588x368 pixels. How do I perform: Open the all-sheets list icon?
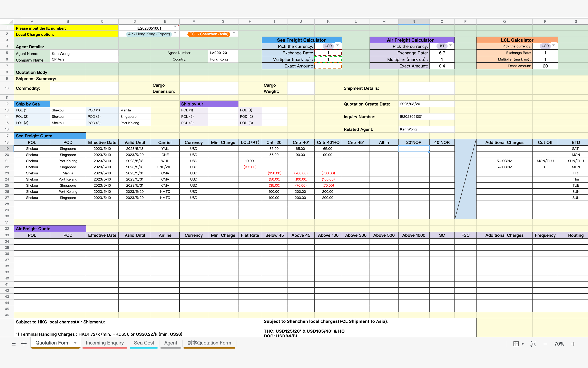click(x=13, y=343)
